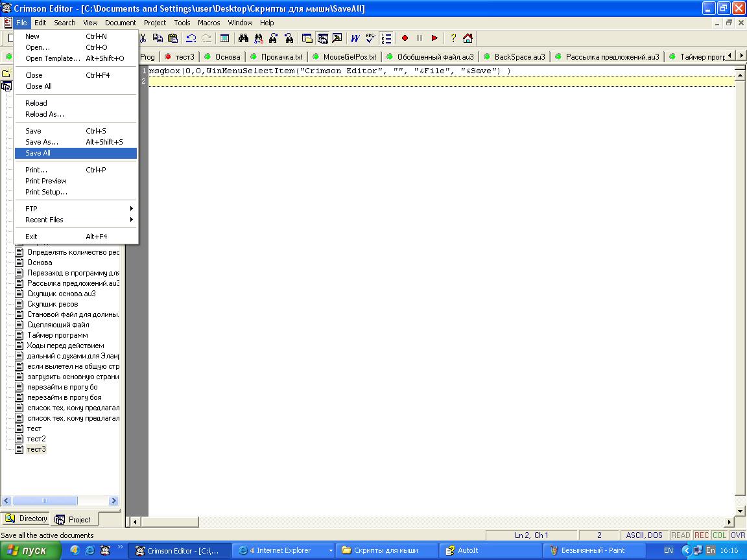Viewport: 747px width, 560px height.
Task: Toggle OVR overwrite mode in status bar
Action: pos(738,535)
